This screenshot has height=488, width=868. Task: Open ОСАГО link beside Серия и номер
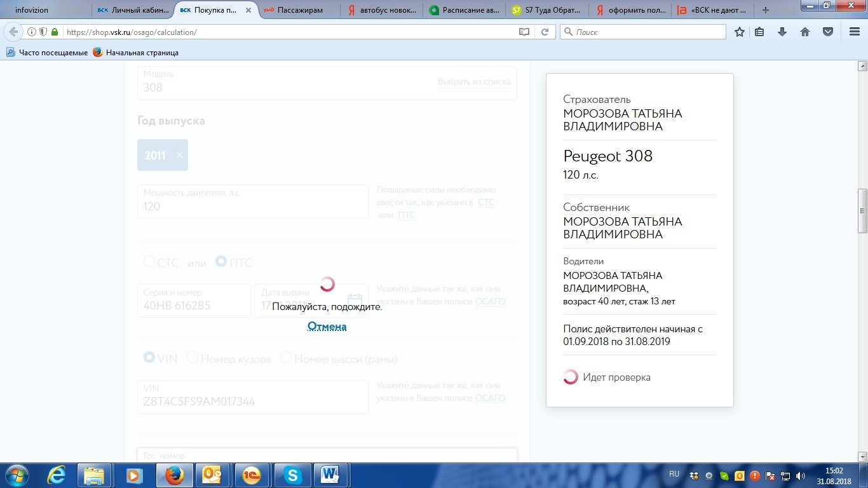(490, 301)
